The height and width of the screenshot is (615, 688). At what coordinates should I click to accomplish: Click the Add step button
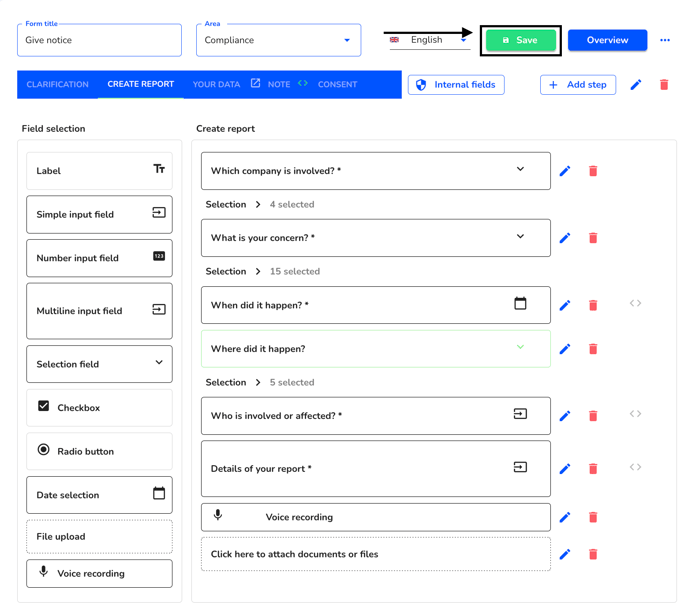click(x=578, y=85)
